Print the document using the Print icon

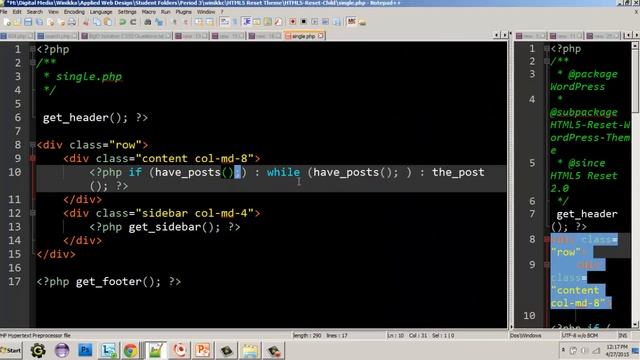point(72,22)
